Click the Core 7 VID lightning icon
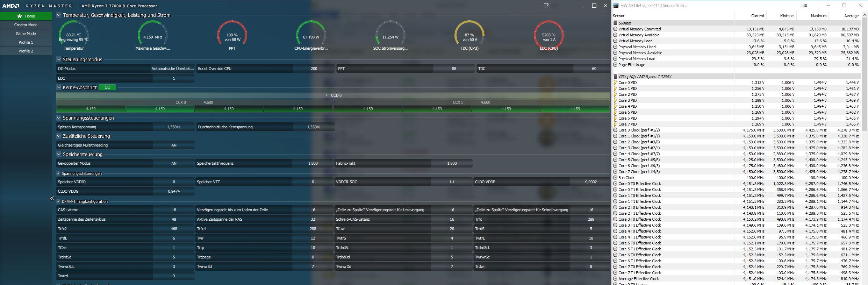The image size is (868, 285). (x=615, y=124)
